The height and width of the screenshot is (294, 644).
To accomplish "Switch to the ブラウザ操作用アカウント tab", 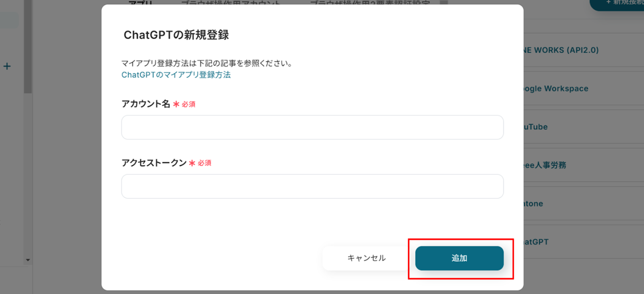I will click(230, 2).
